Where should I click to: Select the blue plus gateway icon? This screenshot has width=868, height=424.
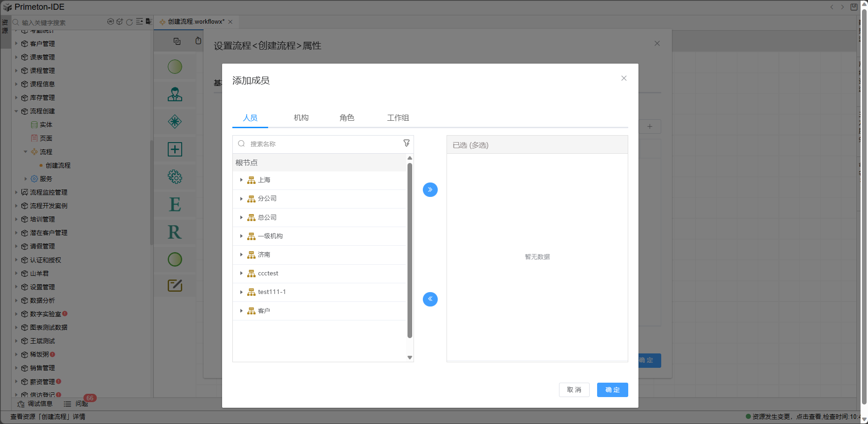(x=175, y=150)
